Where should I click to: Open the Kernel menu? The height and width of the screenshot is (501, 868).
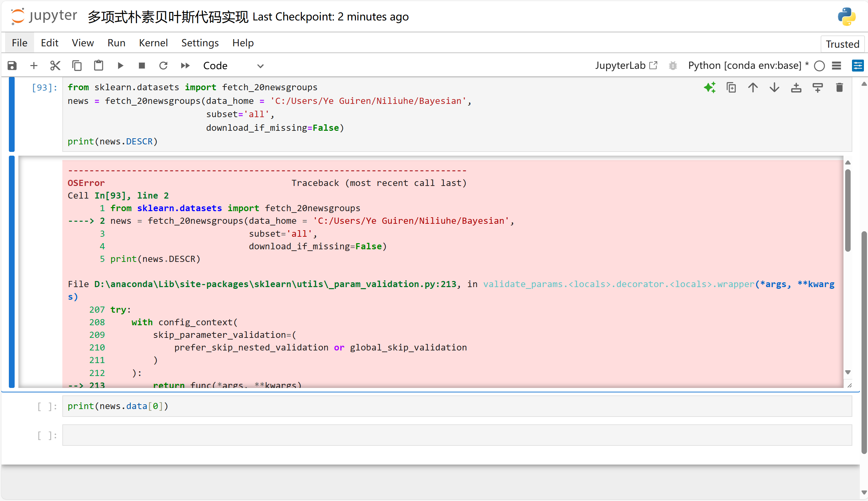point(153,43)
